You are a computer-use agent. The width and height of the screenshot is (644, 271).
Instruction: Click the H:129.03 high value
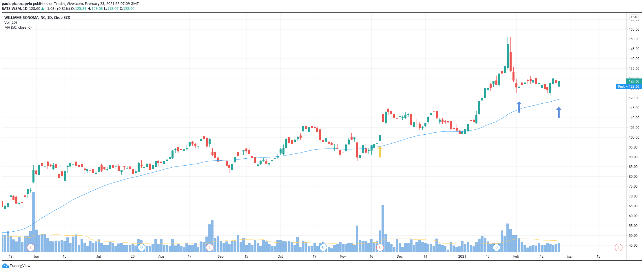[x=95, y=9]
